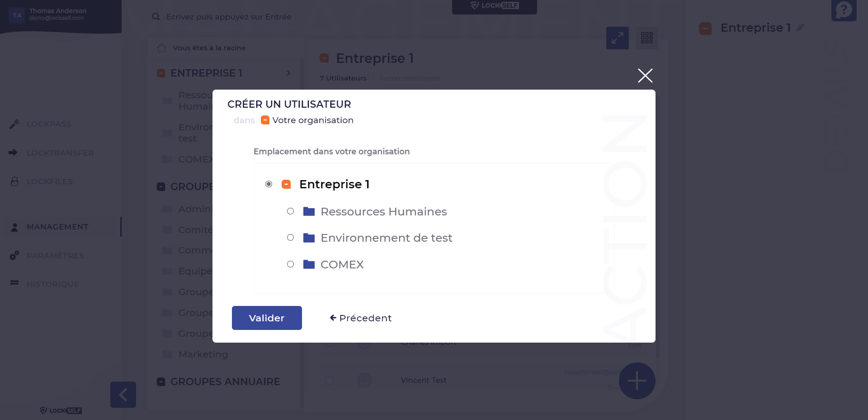Screen dimensions: 868x420
Task: Click the home icon at racine
Action: 161,48
